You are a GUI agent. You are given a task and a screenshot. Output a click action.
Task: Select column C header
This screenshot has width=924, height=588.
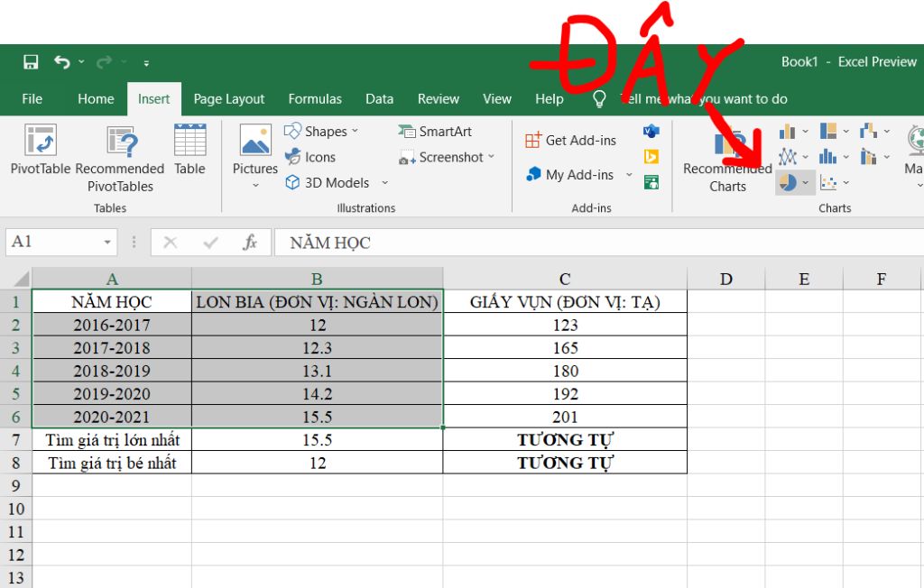(x=565, y=278)
